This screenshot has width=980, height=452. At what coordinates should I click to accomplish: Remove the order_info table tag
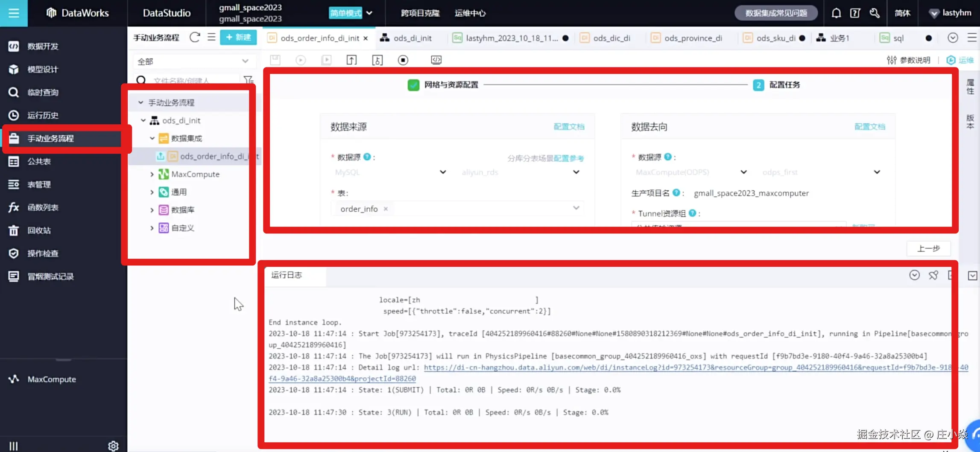tap(386, 209)
